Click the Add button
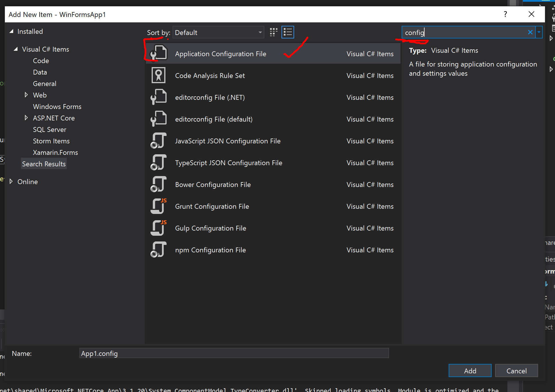Image resolution: width=555 pixels, height=392 pixels. tap(470, 371)
